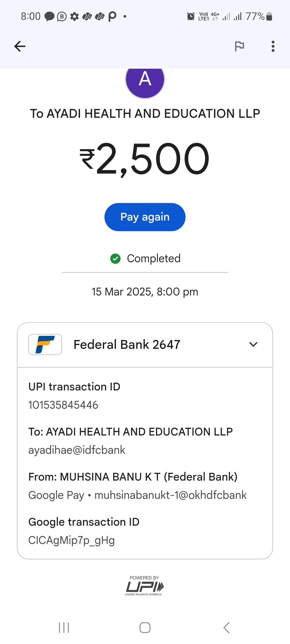
Task: Tap the Powered by UPI logo
Action: click(x=144, y=586)
